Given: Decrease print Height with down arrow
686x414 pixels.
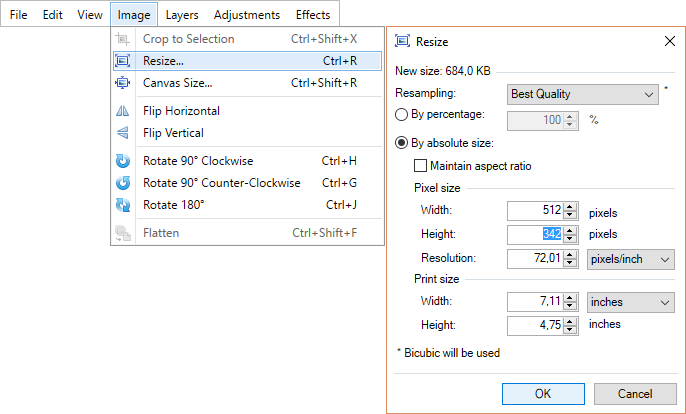Looking at the screenshot, I should pyautogui.click(x=570, y=330).
